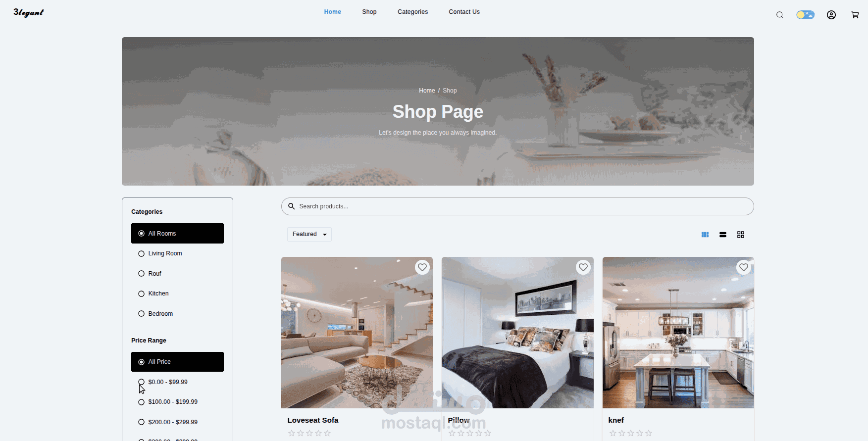
Task: Add Pillow to wishlist with heart icon
Action: pos(583,267)
